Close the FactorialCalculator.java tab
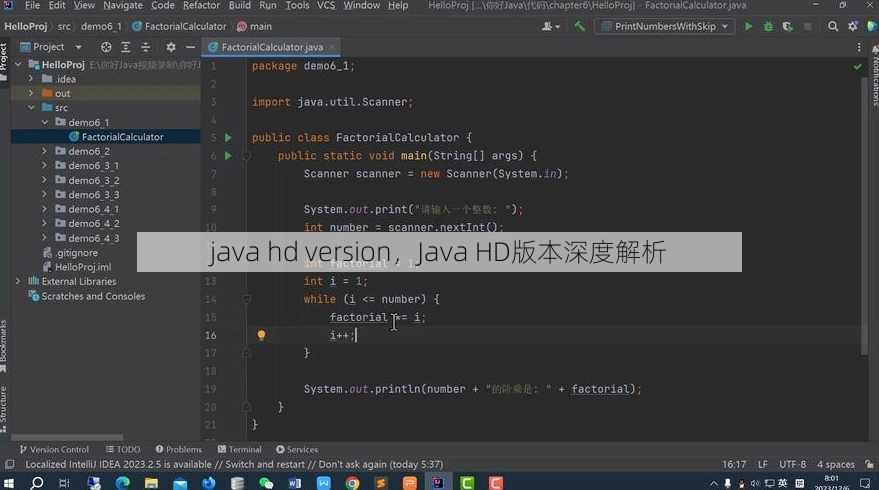Viewport: 879px width, 490px height. tap(332, 47)
